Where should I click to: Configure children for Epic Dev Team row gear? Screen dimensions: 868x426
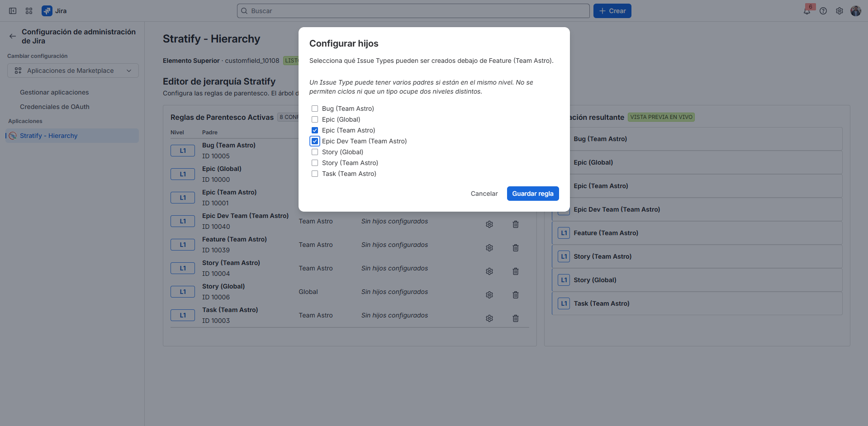point(489,224)
